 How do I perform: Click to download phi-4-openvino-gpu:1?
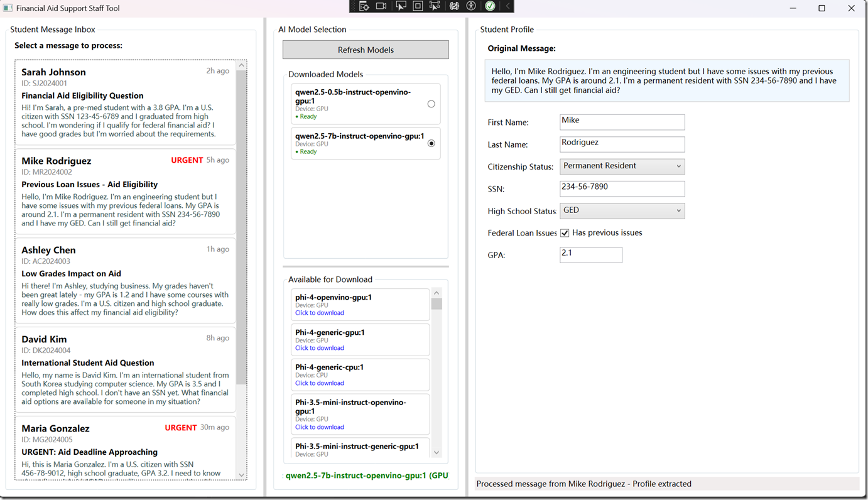pos(319,313)
